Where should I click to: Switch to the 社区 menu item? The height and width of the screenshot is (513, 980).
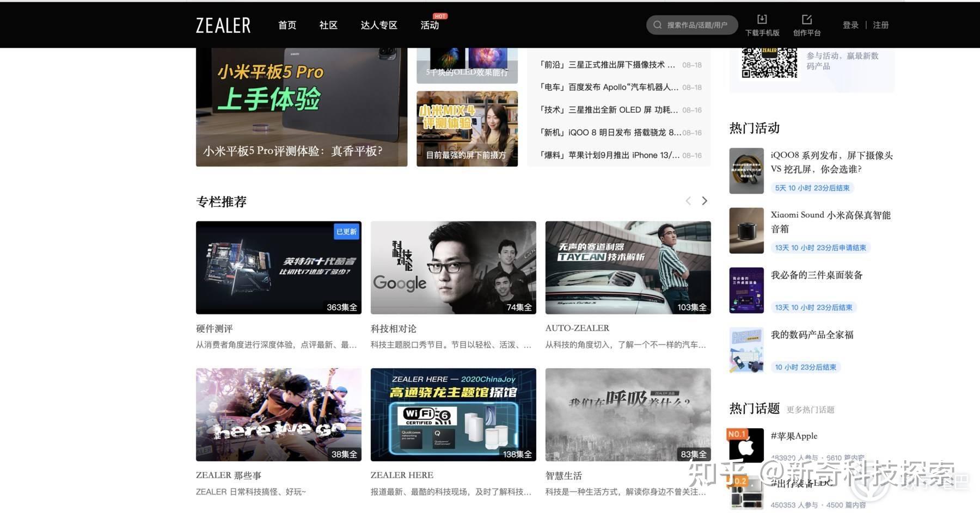(328, 25)
